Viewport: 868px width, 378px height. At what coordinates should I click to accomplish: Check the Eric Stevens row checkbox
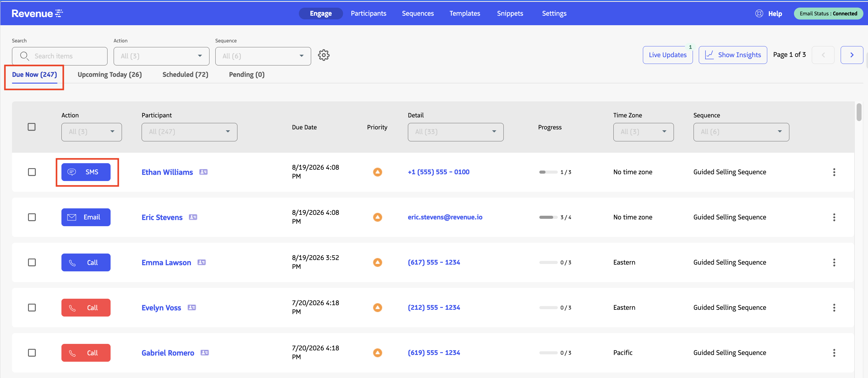coord(32,217)
